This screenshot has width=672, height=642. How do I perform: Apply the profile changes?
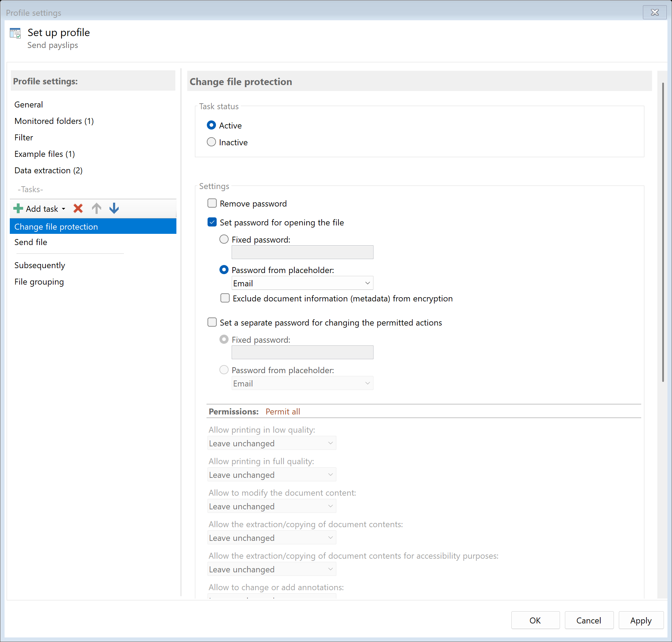coord(640,620)
